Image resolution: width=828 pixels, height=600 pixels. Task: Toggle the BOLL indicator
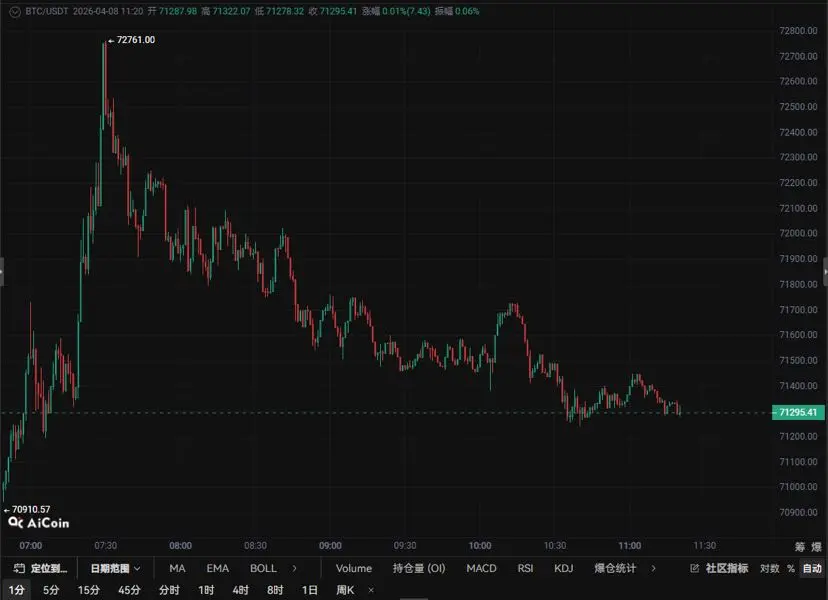click(x=263, y=568)
